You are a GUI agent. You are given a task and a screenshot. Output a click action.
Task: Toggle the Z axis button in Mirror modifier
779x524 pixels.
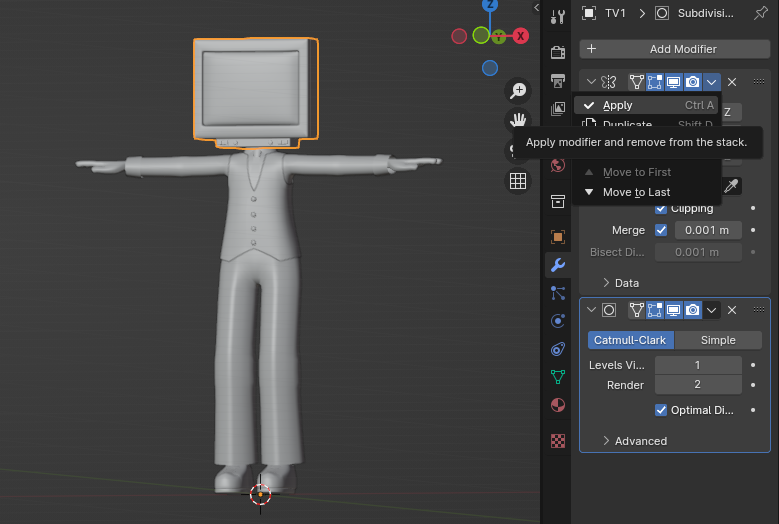[730, 112]
